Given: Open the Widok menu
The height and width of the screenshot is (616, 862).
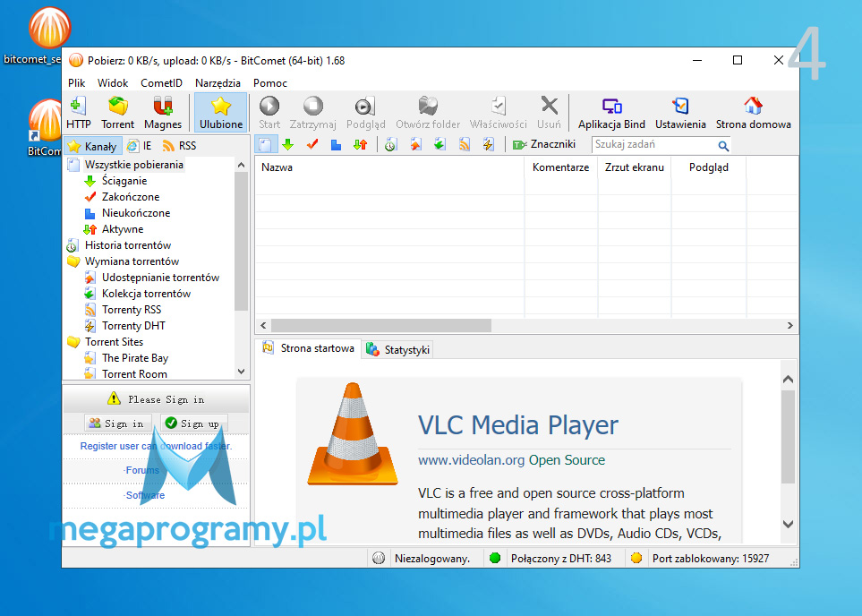Looking at the screenshot, I should coord(113,83).
